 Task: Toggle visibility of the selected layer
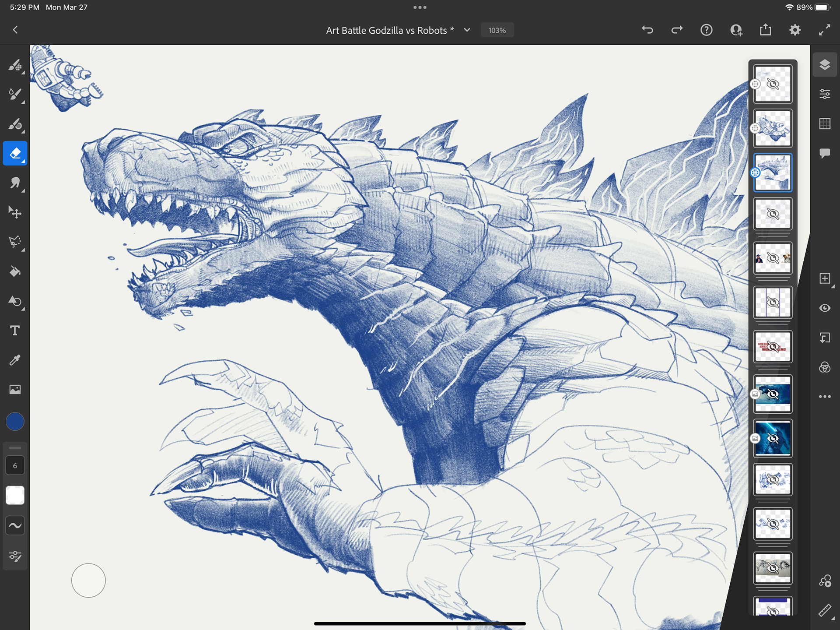coord(825,308)
